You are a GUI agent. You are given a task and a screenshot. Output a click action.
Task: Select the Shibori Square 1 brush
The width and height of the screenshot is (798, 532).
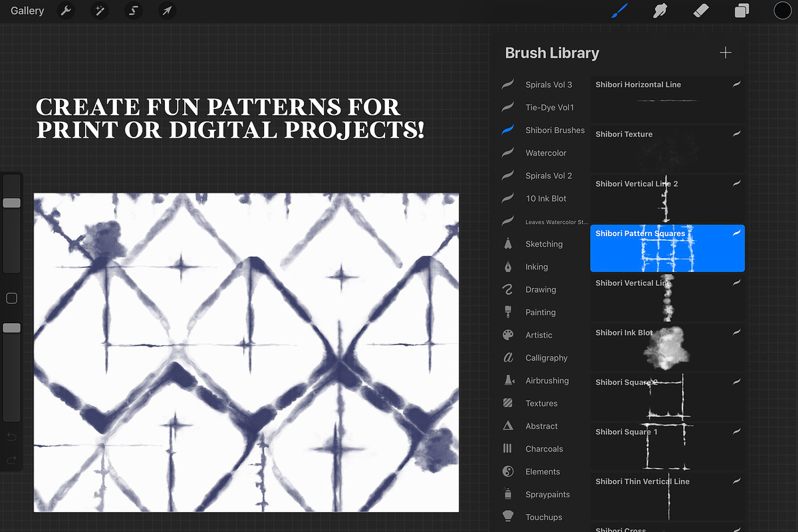(x=668, y=446)
